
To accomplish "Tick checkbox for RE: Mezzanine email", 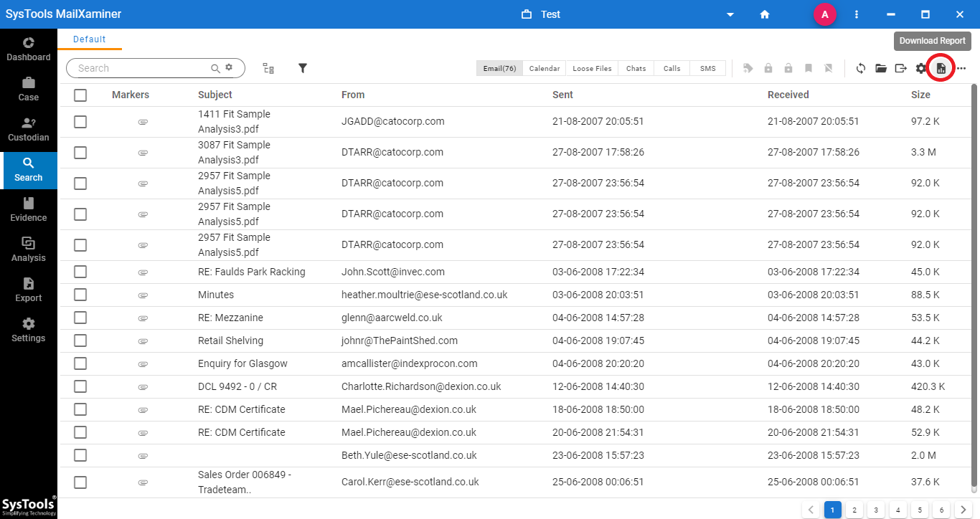I will 80,318.
